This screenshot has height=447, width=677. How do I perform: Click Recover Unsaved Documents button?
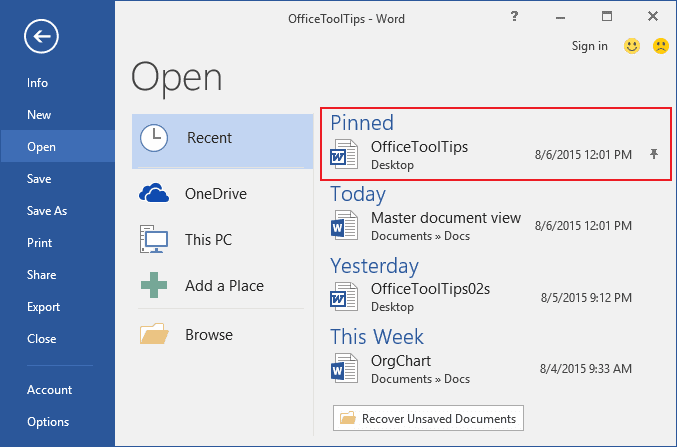point(428,418)
